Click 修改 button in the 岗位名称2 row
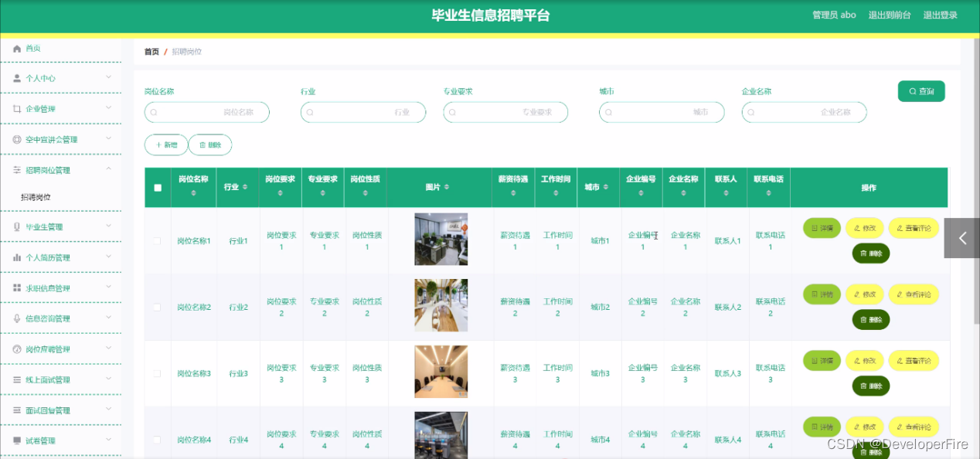This screenshot has height=459, width=980. [864, 294]
